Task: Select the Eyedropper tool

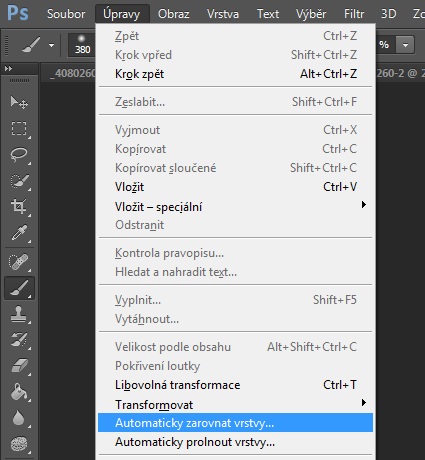Action: (x=19, y=232)
